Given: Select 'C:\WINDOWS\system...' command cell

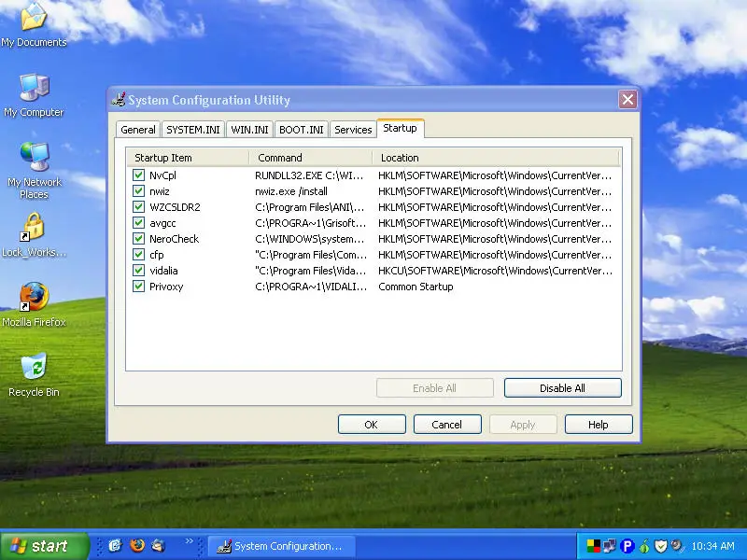Looking at the screenshot, I should [x=310, y=239].
